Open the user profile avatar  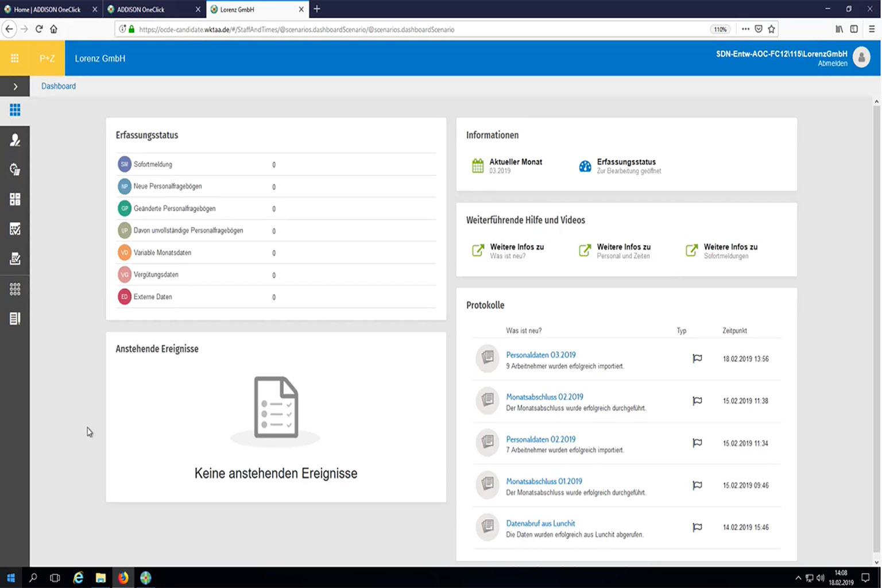(861, 57)
